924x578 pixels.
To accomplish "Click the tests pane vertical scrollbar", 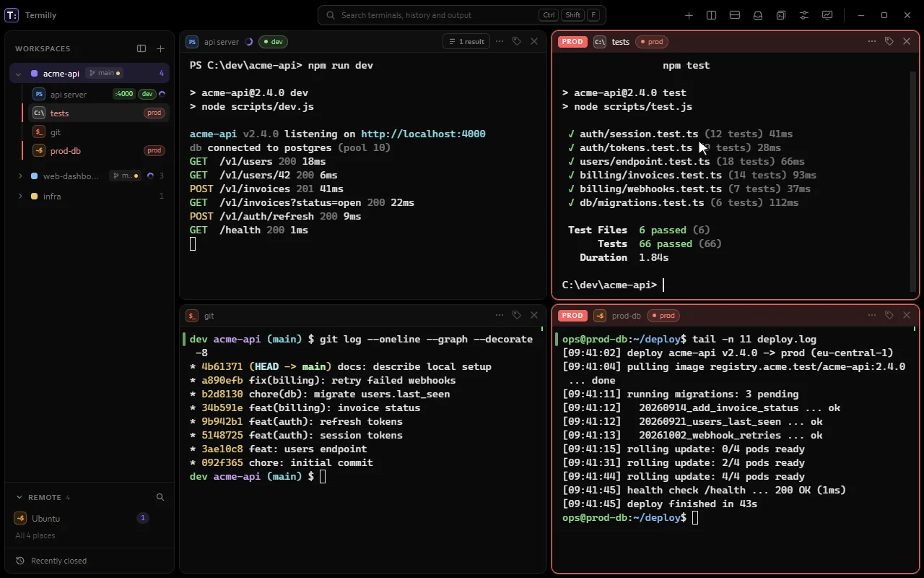I will tap(913, 181).
